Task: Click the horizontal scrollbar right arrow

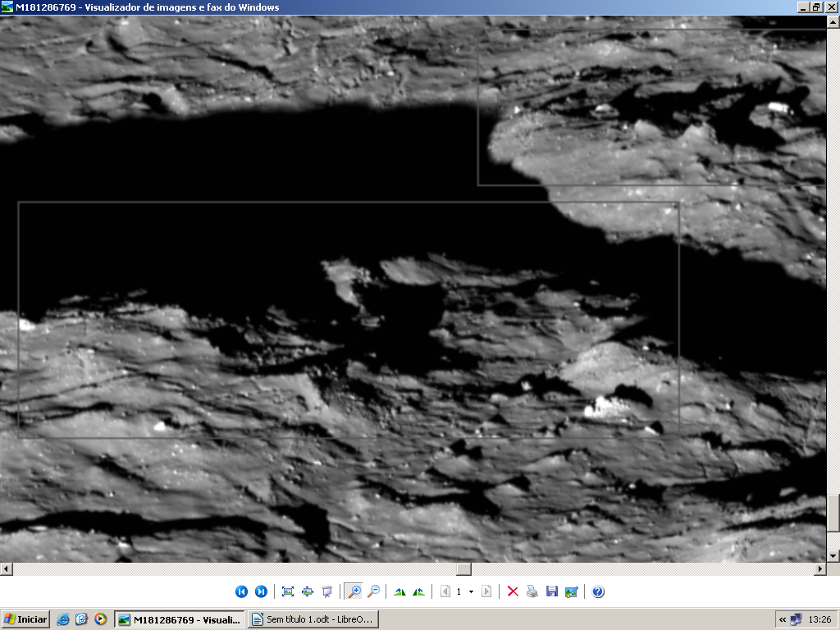Action: tap(819, 568)
